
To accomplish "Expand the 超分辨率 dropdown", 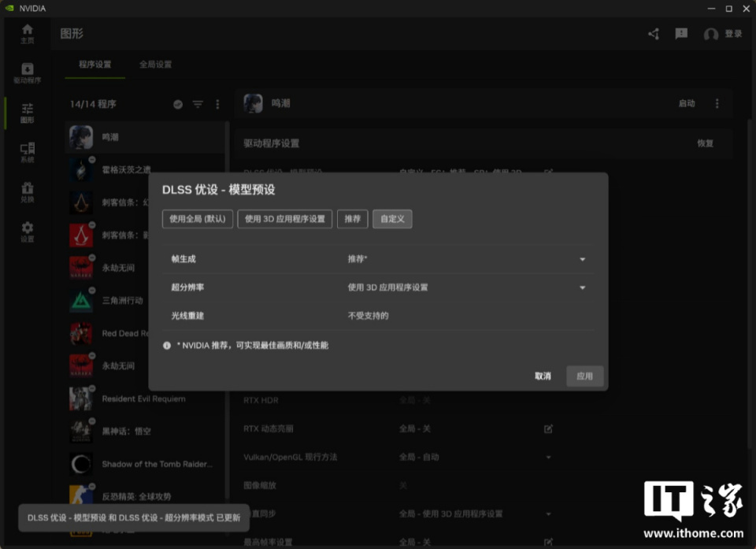I will tap(583, 287).
